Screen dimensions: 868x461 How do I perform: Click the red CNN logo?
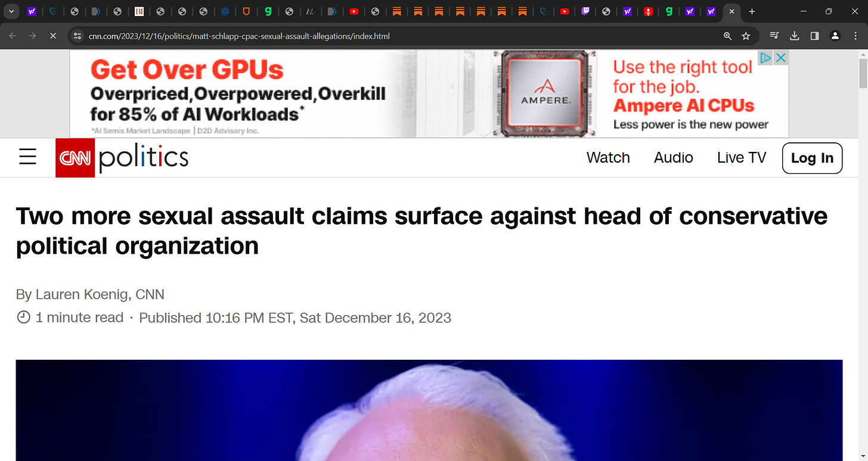pos(75,158)
